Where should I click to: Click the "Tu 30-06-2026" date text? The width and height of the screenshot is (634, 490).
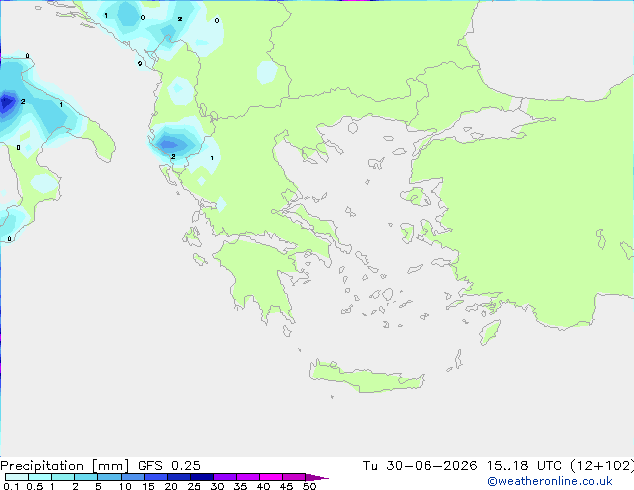(x=420, y=466)
